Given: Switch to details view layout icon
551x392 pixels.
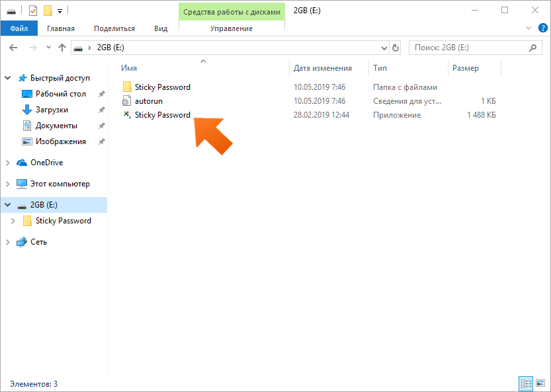Looking at the screenshot, I should point(526,383).
